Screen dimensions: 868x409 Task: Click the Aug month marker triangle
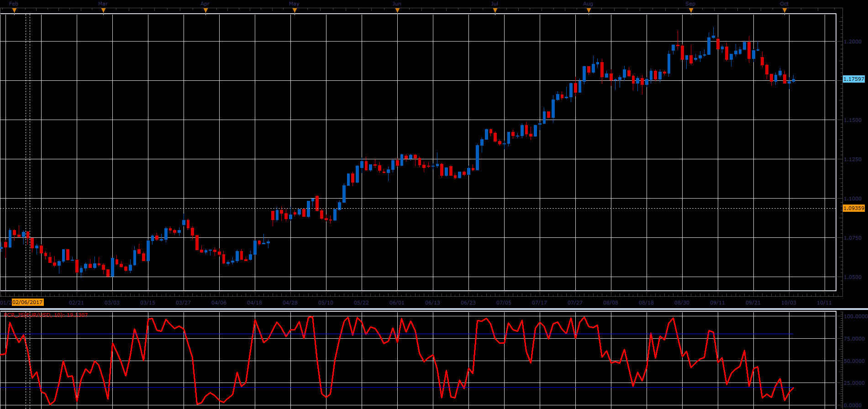click(x=589, y=10)
